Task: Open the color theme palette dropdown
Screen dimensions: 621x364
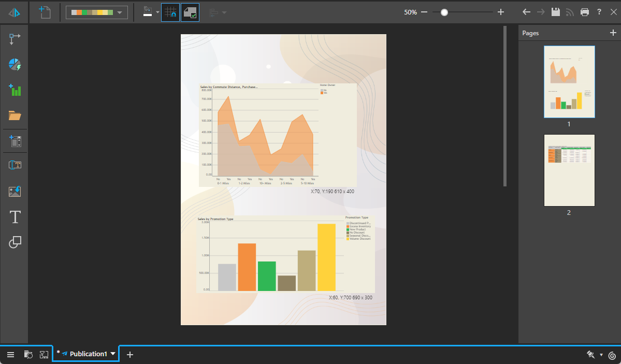Action: pos(97,12)
